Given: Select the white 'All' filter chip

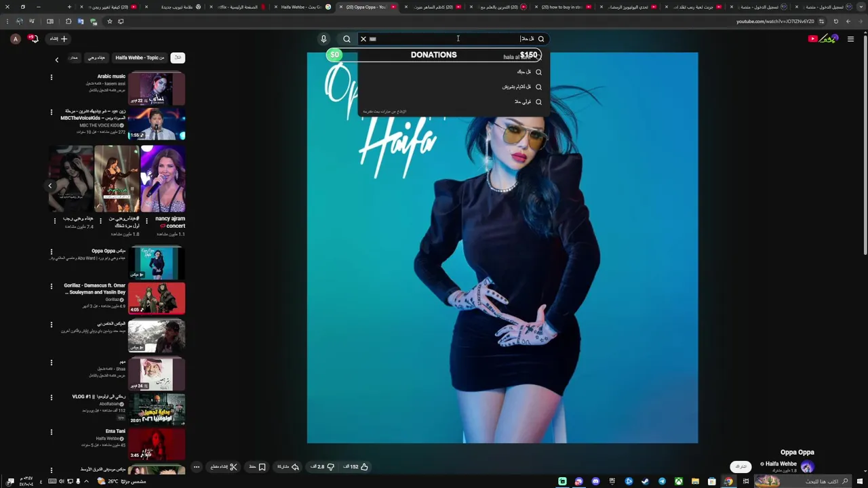Looking at the screenshot, I should [178, 58].
